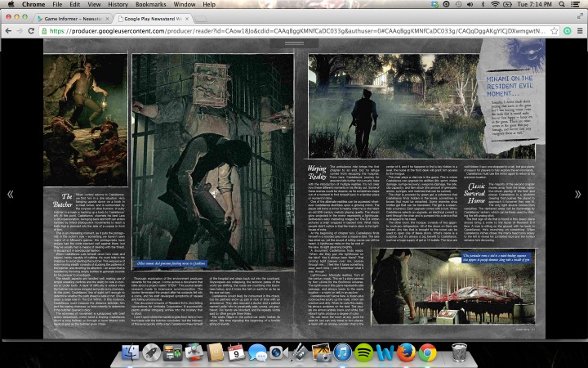Select the Google Play Newsstand tab
The image size is (588, 368).
tap(152, 18)
